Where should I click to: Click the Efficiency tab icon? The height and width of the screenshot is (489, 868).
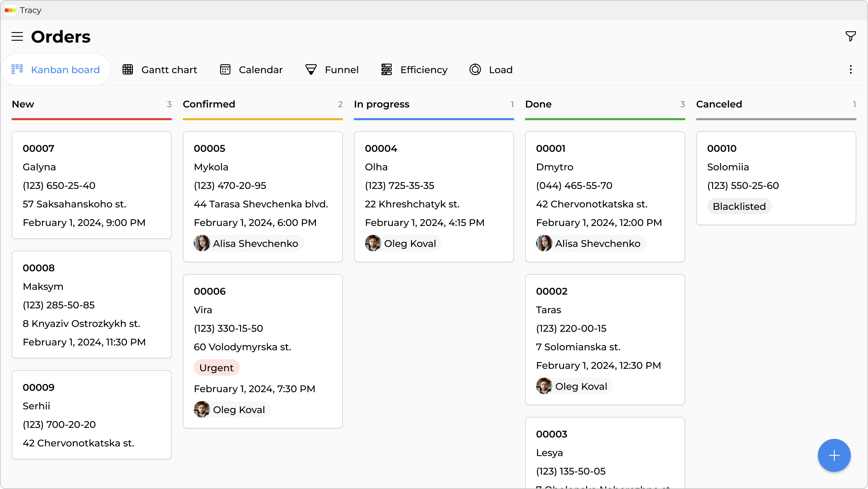click(x=387, y=70)
